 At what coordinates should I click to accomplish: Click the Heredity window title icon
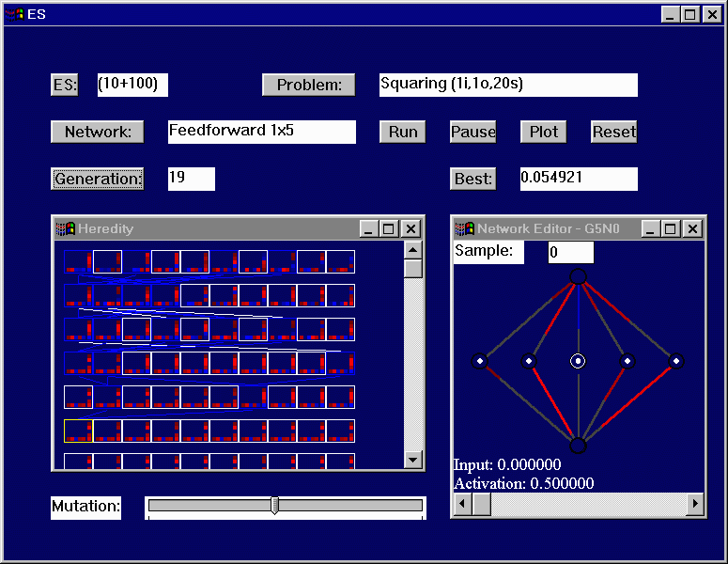click(65, 228)
